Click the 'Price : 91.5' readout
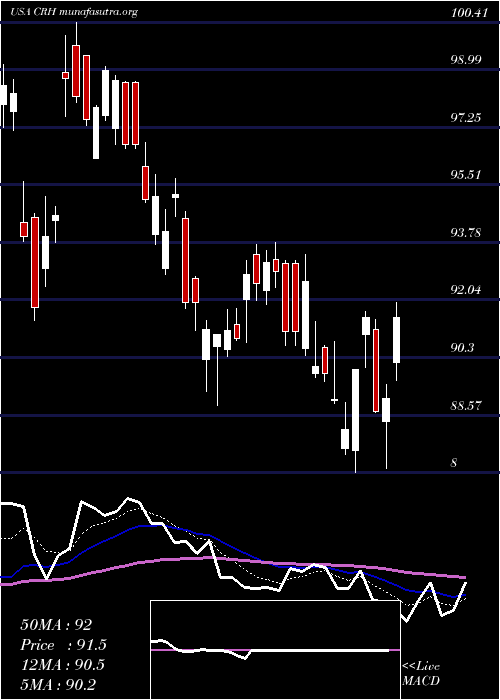Image resolution: width=500 pixels, height=700 pixels. pyautogui.click(x=63, y=645)
